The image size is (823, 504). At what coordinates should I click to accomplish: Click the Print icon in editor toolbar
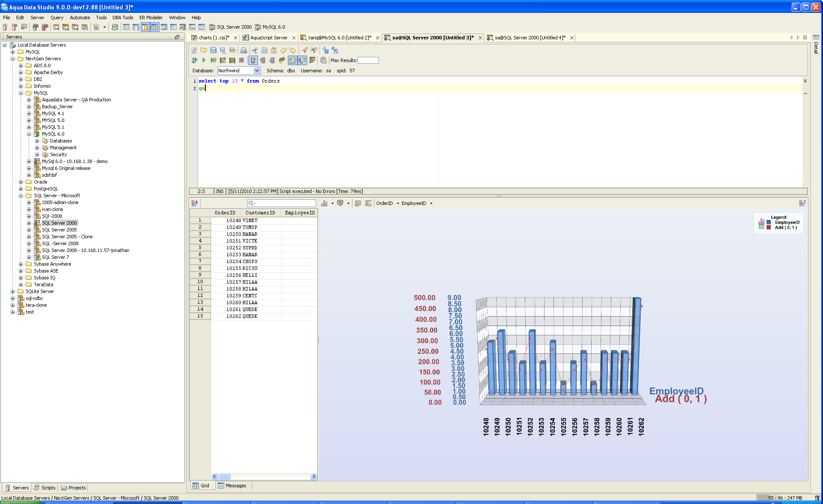[x=243, y=50]
